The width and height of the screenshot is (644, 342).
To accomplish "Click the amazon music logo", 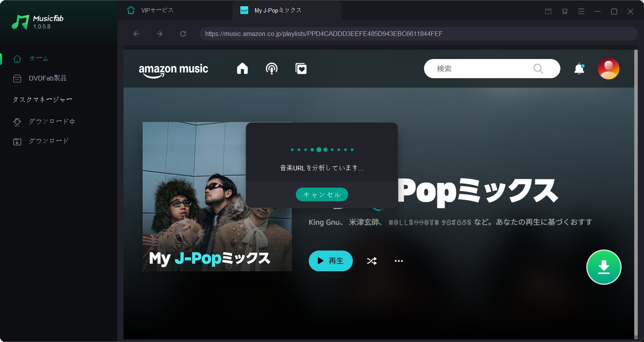I will (x=174, y=70).
